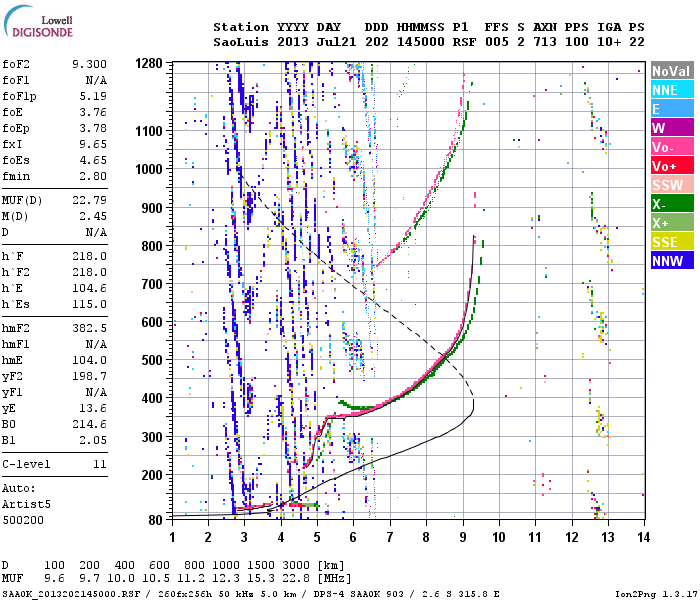
Task: Click the 80 km y-axis label
Action: tap(155, 520)
